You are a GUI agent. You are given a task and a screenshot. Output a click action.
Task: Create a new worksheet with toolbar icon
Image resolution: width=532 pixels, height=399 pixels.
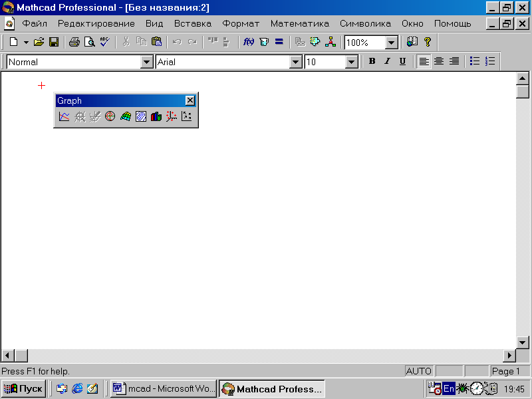point(13,42)
